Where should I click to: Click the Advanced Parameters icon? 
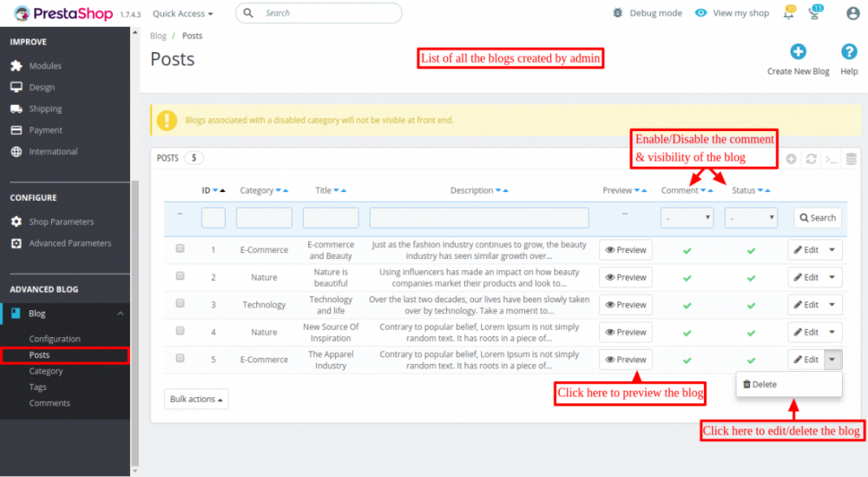point(16,243)
